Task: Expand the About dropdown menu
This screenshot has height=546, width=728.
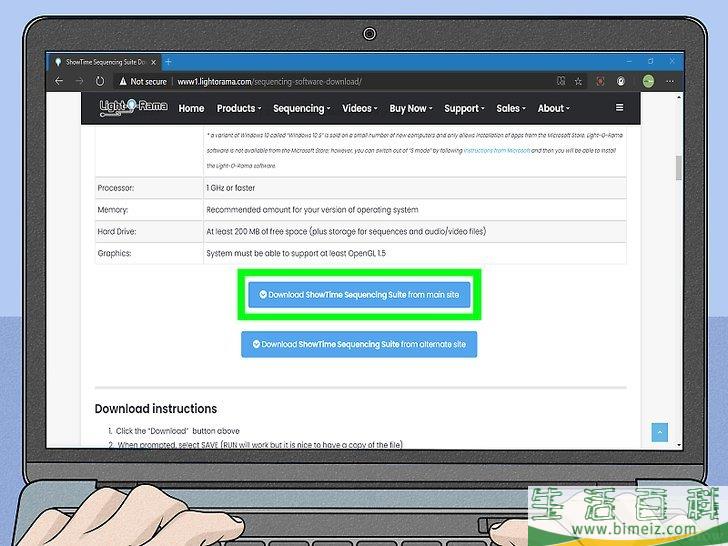Action: pos(553,108)
